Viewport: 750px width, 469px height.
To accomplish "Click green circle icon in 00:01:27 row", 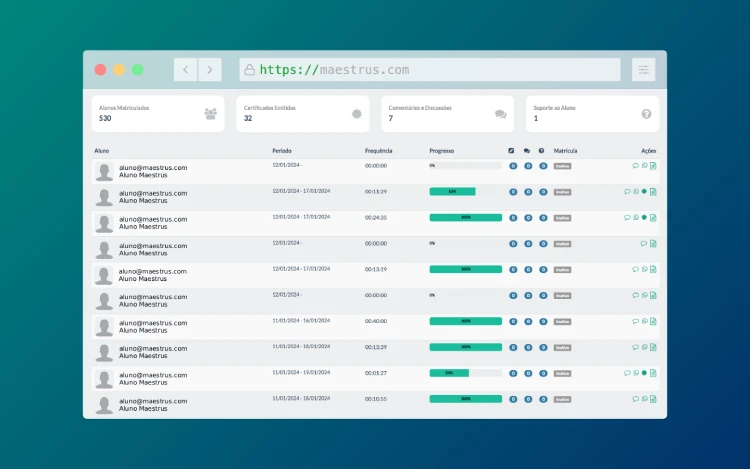I will (x=644, y=373).
